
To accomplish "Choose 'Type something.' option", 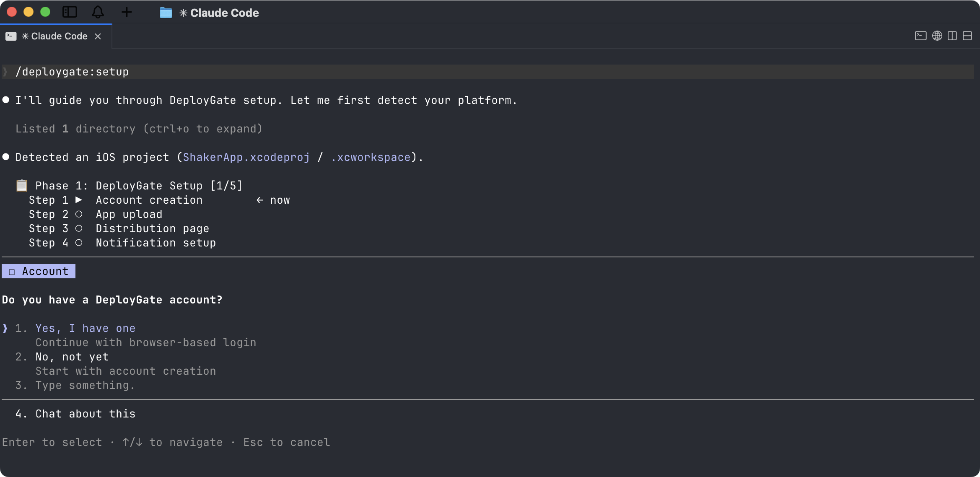I will coord(85,385).
